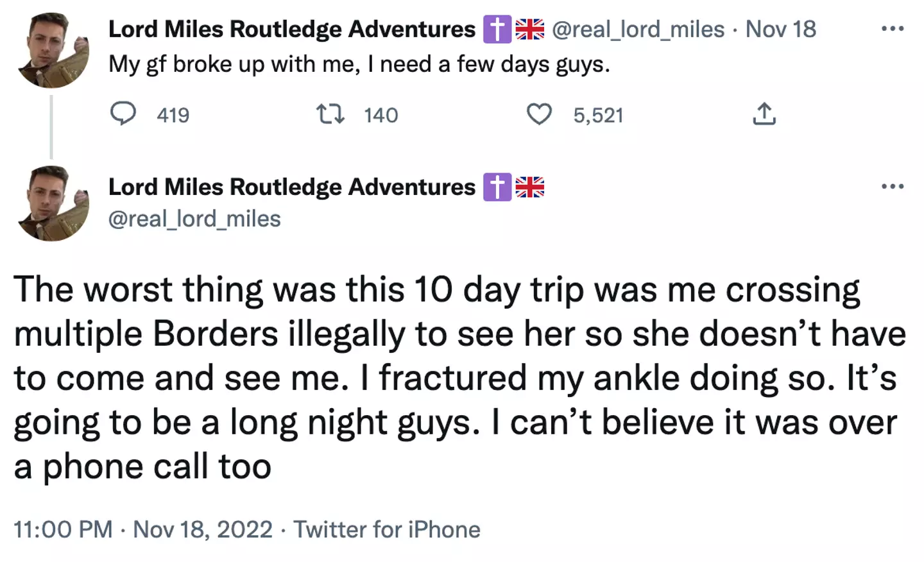
Task: Click the 5,521 likes count
Action: coord(598,115)
